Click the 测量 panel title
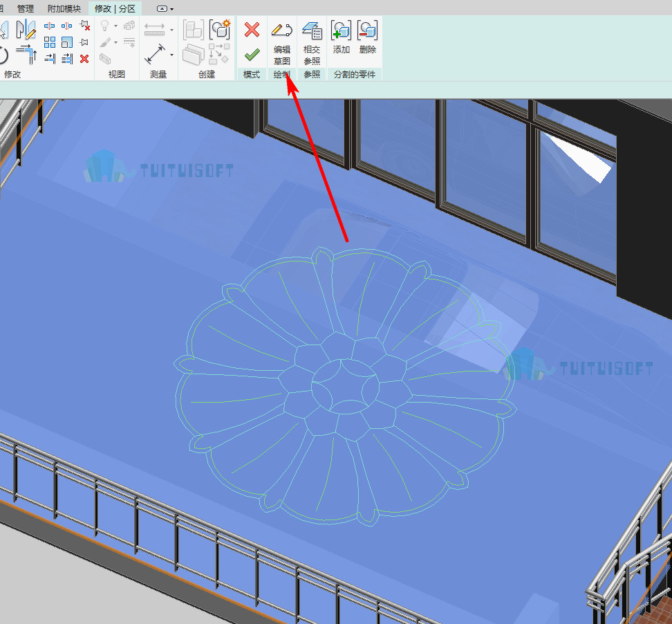 point(158,75)
